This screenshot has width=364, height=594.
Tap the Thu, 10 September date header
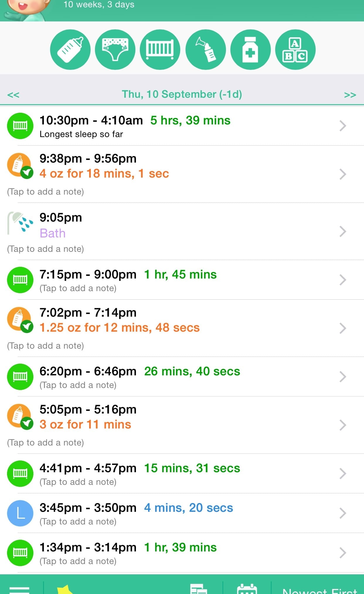click(x=182, y=94)
